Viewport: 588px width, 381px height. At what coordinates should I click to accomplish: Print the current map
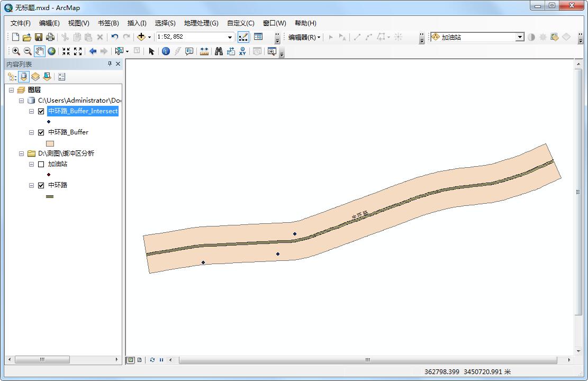(50, 37)
